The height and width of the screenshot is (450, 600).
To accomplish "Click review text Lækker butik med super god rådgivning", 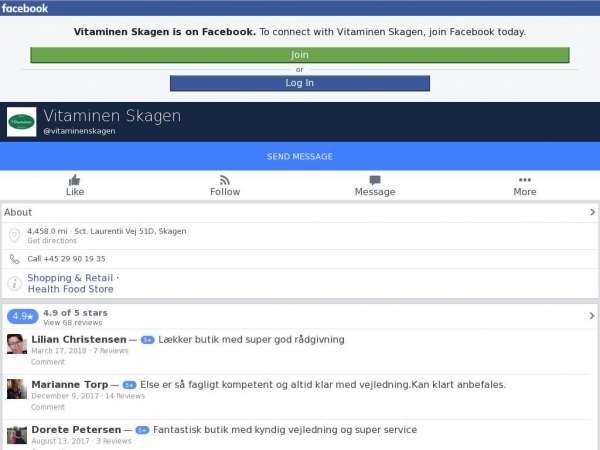I will tap(251, 339).
